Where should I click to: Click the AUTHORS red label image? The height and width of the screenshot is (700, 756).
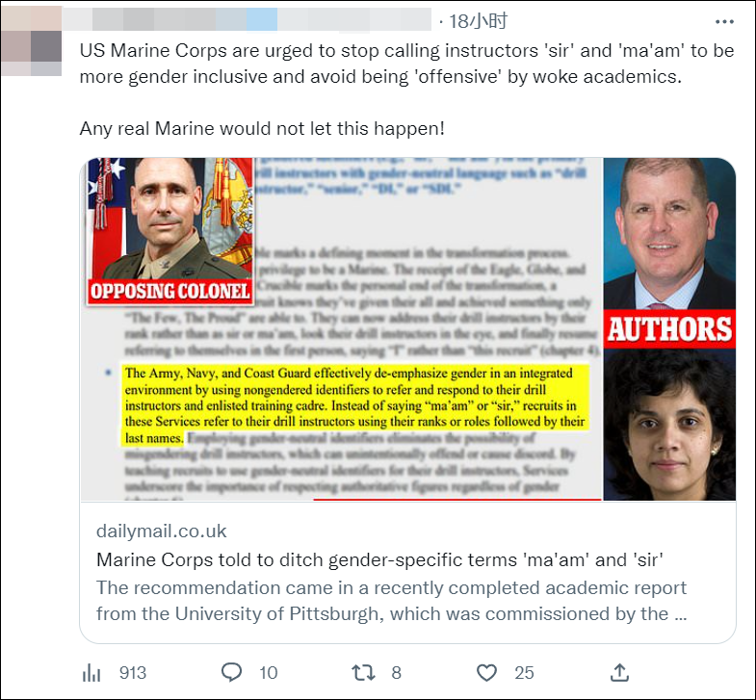click(x=669, y=329)
